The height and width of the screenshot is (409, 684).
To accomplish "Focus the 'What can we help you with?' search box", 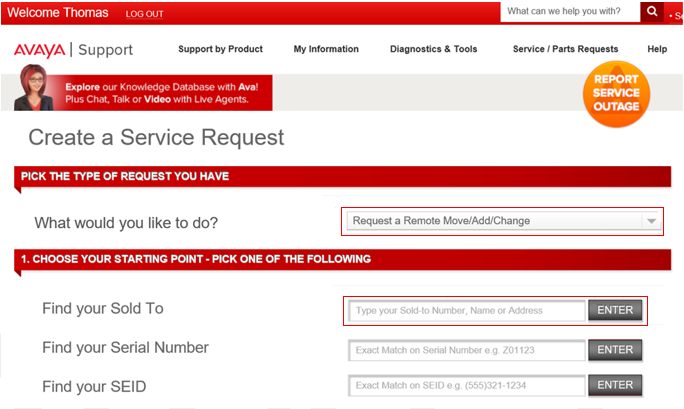I will [570, 11].
